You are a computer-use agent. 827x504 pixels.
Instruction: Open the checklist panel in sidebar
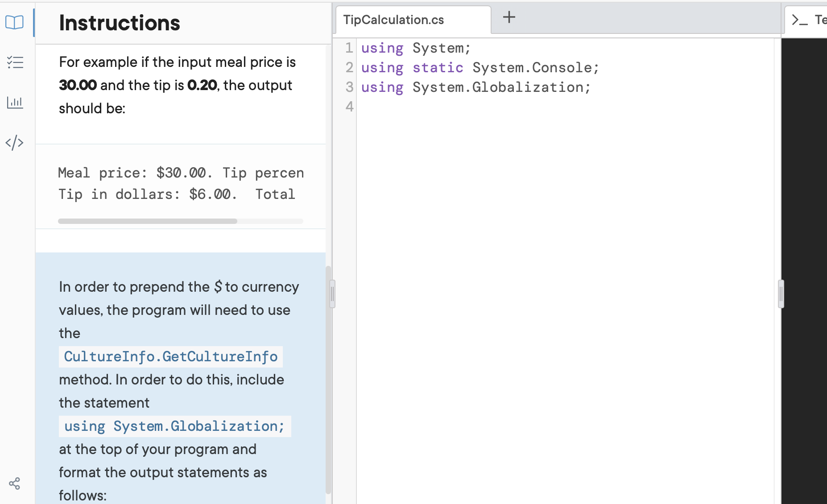click(x=15, y=62)
